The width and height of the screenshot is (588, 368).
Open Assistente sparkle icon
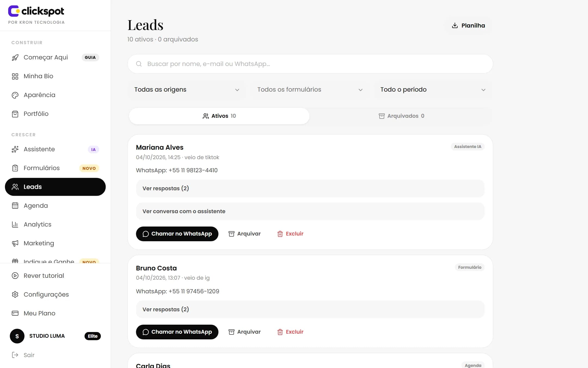click(x=15, y=149)
